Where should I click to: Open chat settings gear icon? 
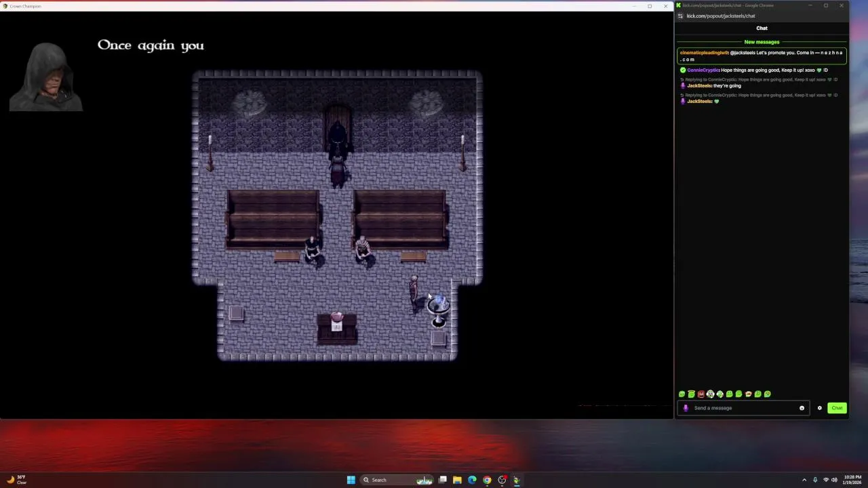point(819,408)
